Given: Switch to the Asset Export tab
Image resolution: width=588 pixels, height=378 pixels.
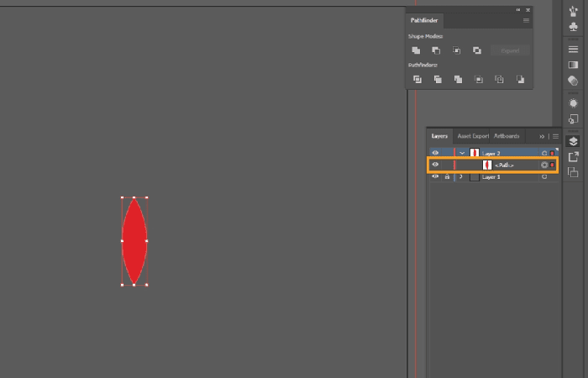Looking at the screenshot, I should (x=472, y=136).
